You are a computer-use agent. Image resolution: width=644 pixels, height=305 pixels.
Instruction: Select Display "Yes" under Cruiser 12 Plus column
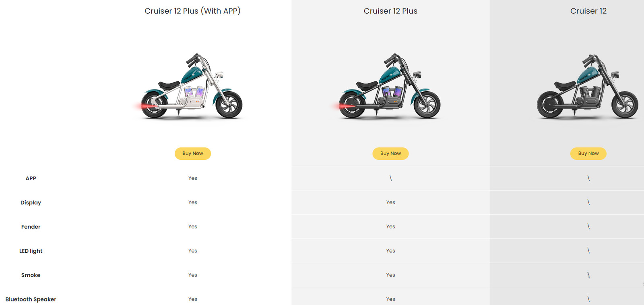[x=390, y=202]
